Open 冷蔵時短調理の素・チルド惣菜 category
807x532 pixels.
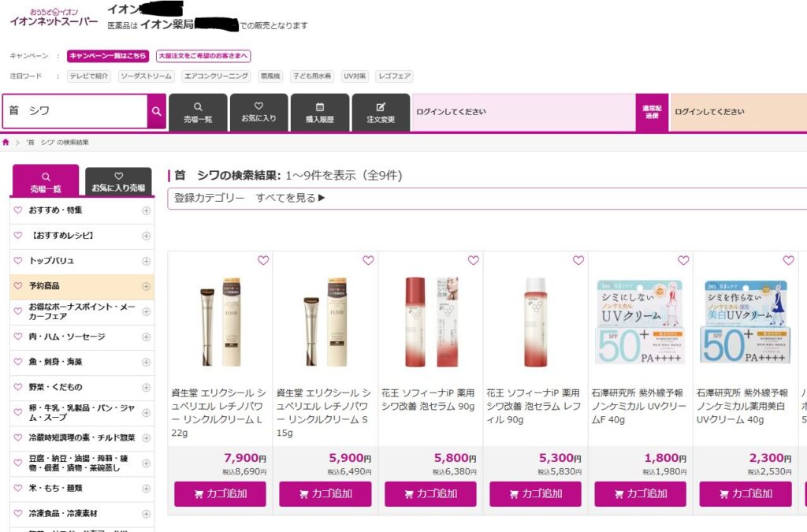pos(82,438)
